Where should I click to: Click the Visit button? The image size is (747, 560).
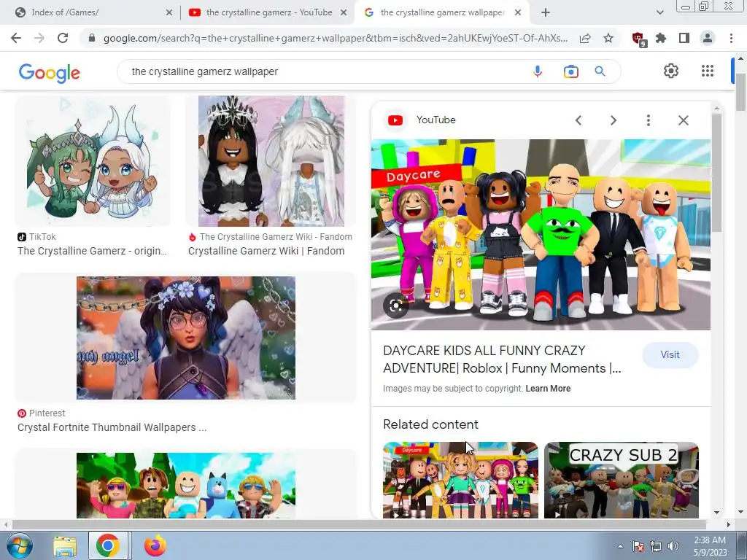tap(670, 355)
